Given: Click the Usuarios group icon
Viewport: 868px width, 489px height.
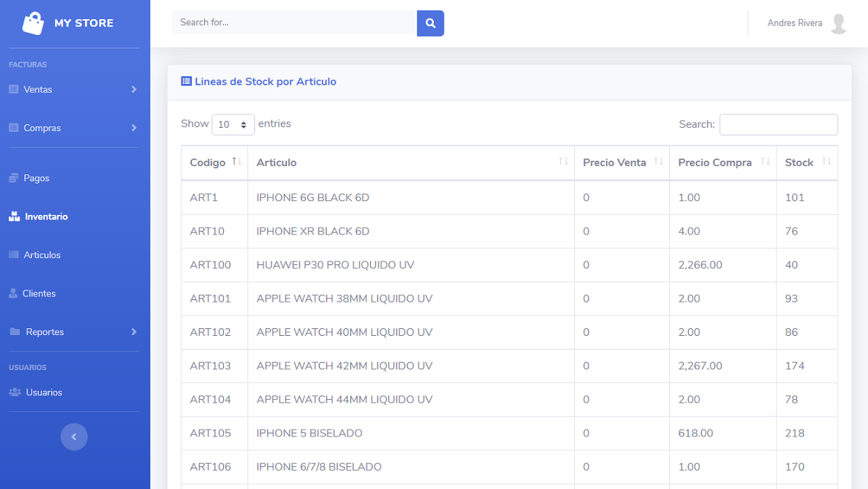Looking at the screenshot, I should (14, 392).
